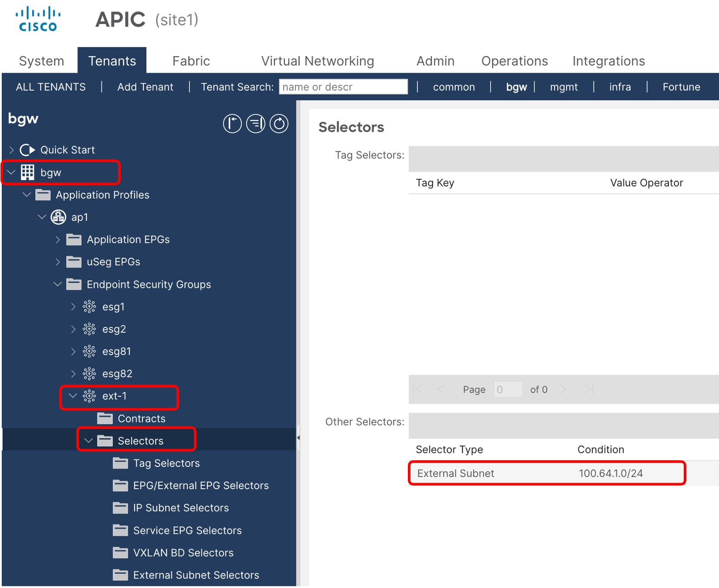
Task: Click the Tag Key column header
Action: tap(435, 183)
